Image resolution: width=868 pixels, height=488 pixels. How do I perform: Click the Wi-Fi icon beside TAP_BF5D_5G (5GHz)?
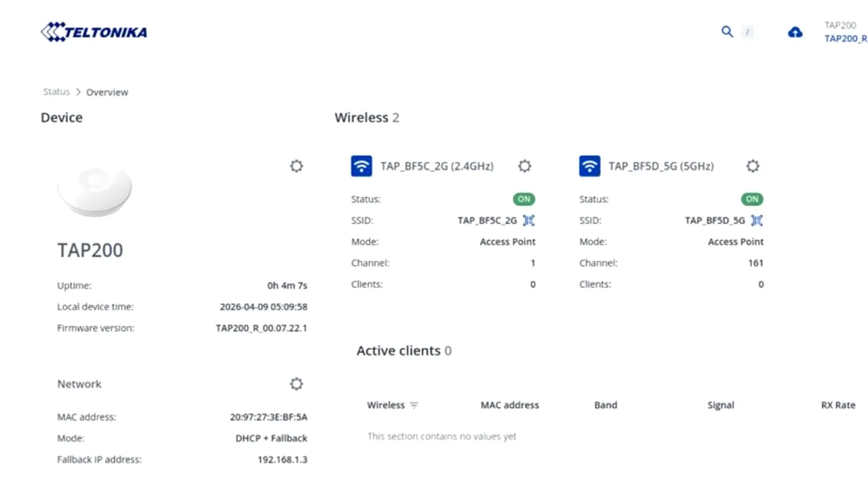point(589,166)
